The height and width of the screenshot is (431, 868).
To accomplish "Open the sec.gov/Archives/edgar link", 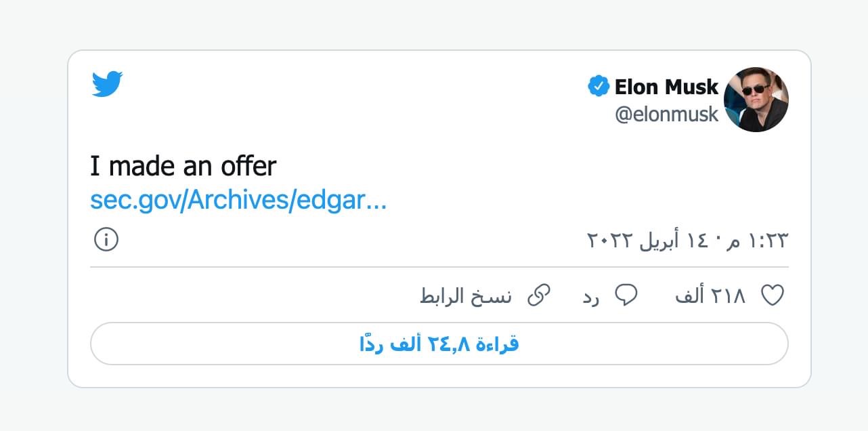I will (x=238, y=201).
